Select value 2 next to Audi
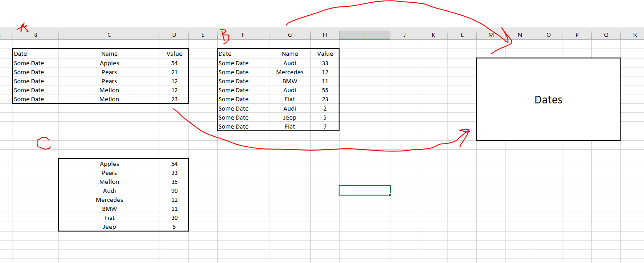This screenshot has width=644, height=263. click(325, 108)
